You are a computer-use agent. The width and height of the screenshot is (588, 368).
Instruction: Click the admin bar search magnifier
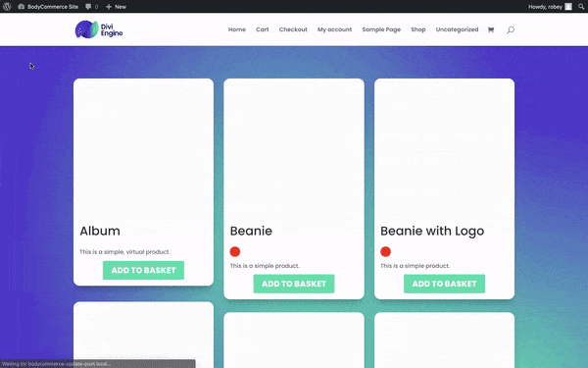coord(581,7)
